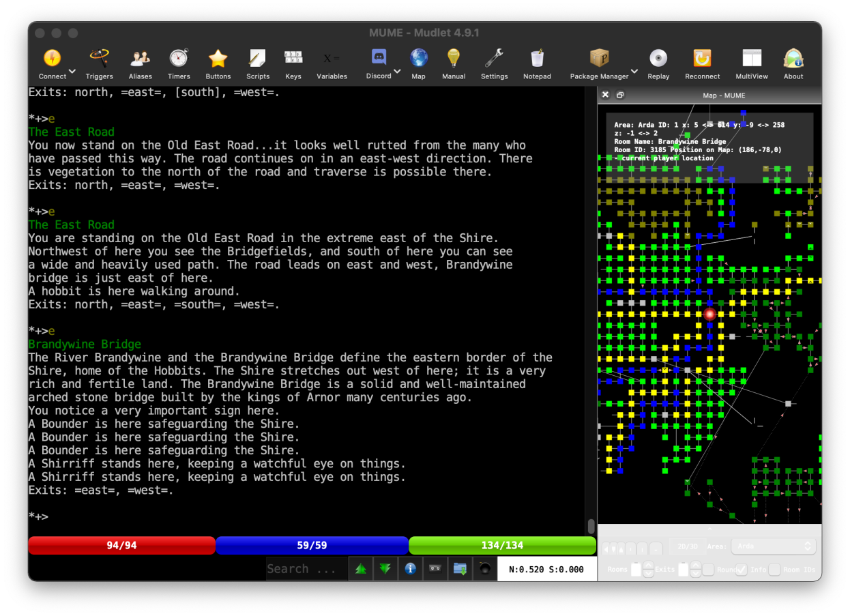Open the Area dropdown showing Arda
The width and height of the screenshot is (850, 616).
point(774,546)
